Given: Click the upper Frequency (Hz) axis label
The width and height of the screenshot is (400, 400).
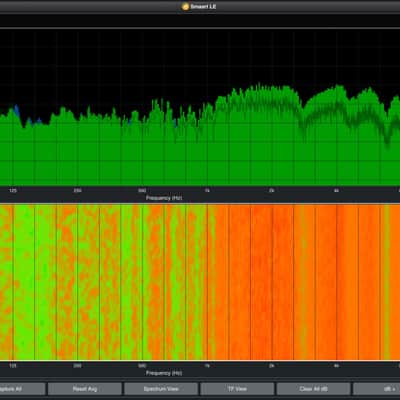Looking at the screenshot, I should [x=164, y=198].
